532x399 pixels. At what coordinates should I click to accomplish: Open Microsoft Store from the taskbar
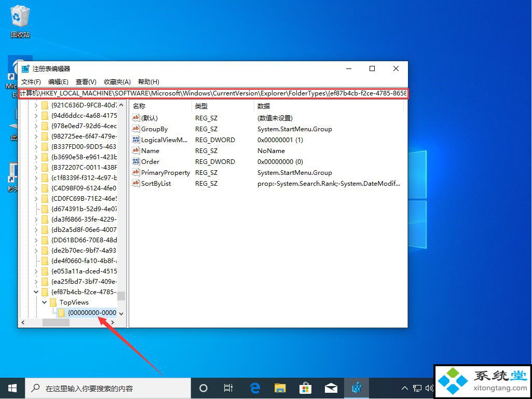click(305, 388)
